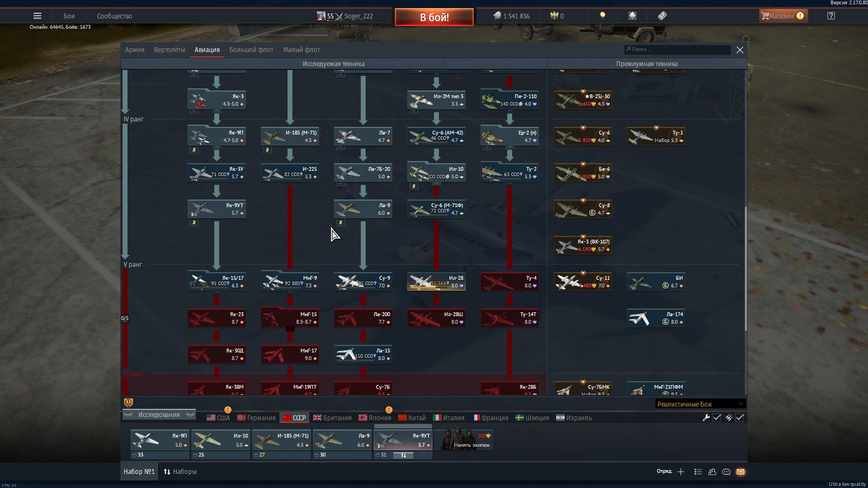Open the squad list icon
This screenshot has width=868, height=488.
(x=698, y=472)
